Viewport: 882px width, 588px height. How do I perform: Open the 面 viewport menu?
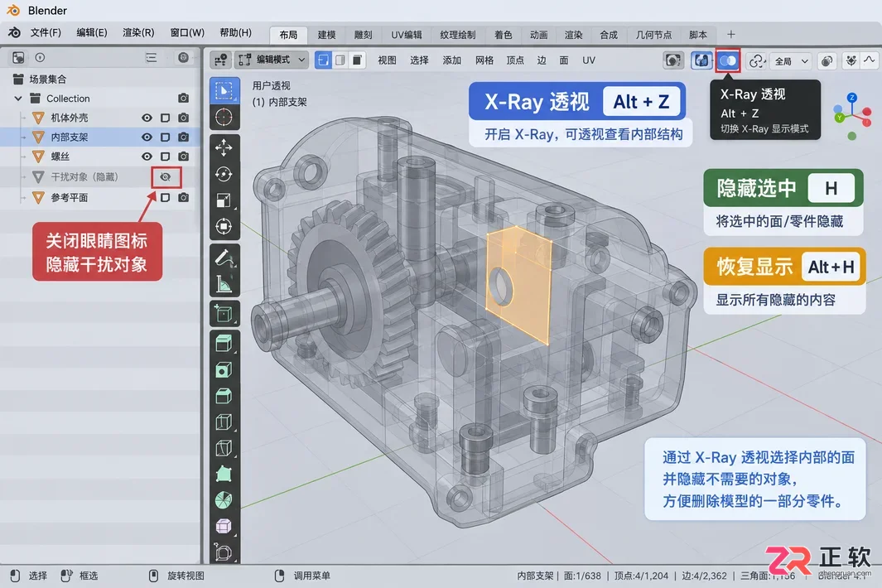point(564,60)
